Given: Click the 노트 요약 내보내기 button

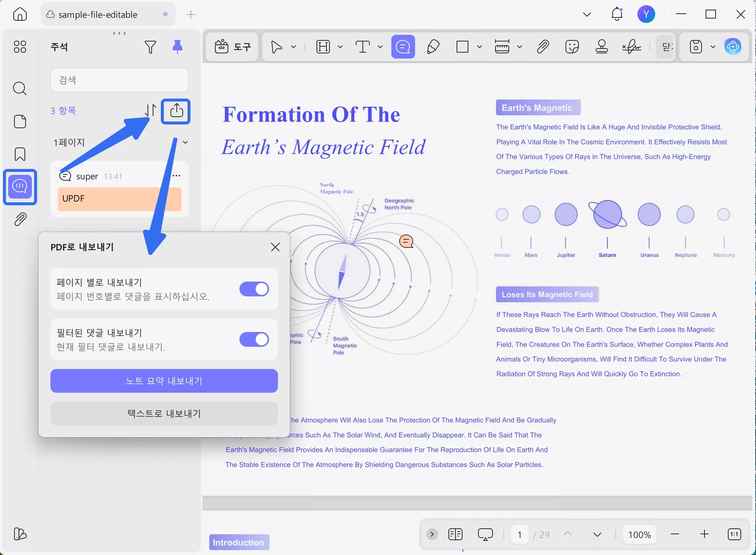Looking at the screenshot, I should point(164,381).
